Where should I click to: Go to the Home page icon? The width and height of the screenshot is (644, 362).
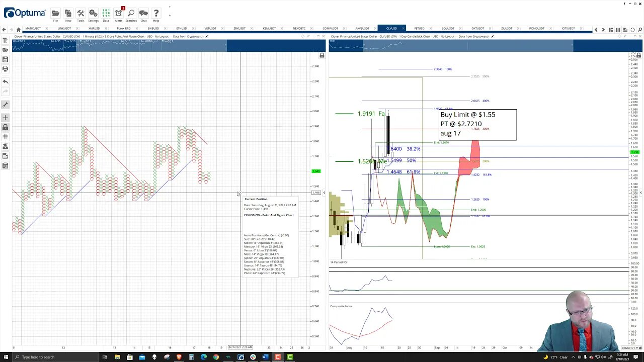click(x=19, y=29)
